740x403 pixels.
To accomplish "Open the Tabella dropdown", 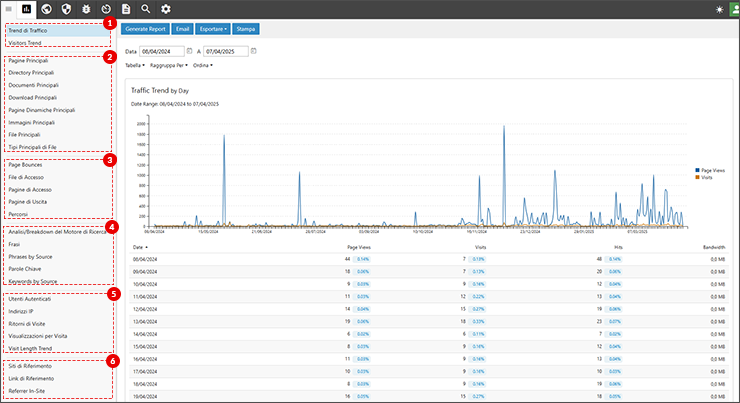I will click(x=135, y=65).
